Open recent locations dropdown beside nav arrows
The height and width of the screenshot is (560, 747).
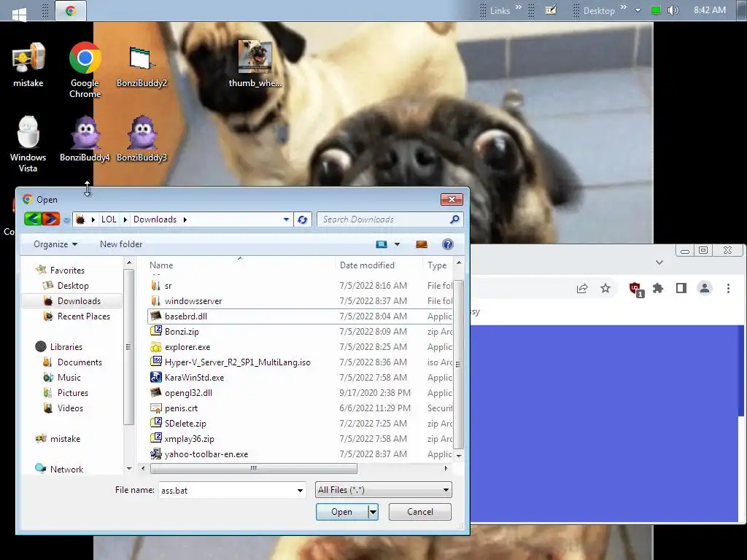point(66,220)
